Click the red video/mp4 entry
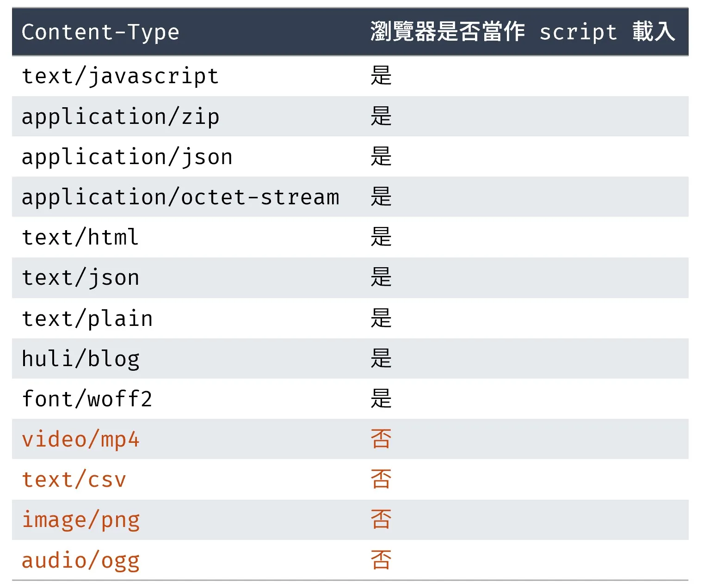 (x=80, y=439)
